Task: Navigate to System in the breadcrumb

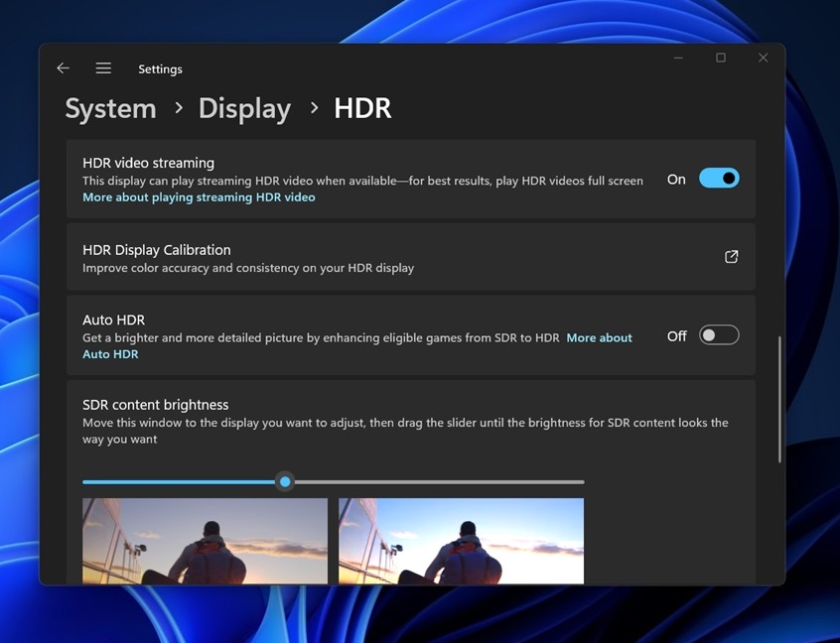Action: click(x=109, y=108)
